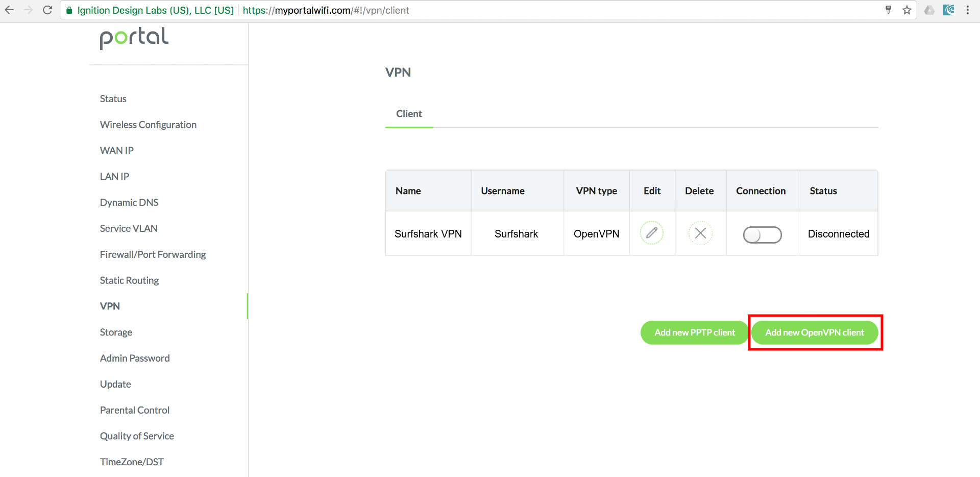
Task: Click the green padlock site security icon
Action: click(69, 10)
